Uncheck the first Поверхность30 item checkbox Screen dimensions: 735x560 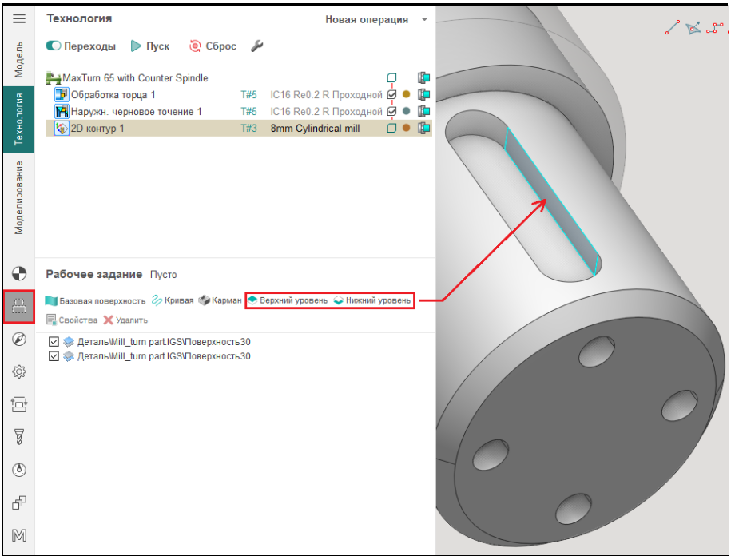pyautogui.click(x=54, y=342)
